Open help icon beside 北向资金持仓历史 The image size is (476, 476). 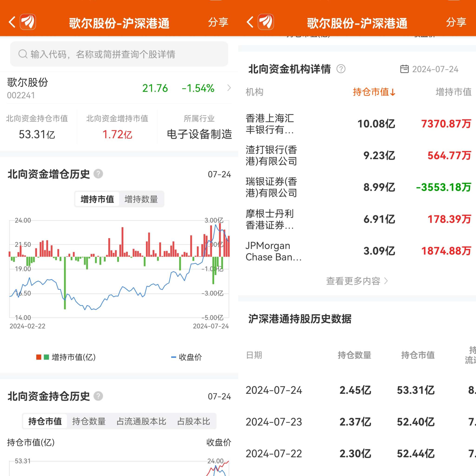(98, 396)
